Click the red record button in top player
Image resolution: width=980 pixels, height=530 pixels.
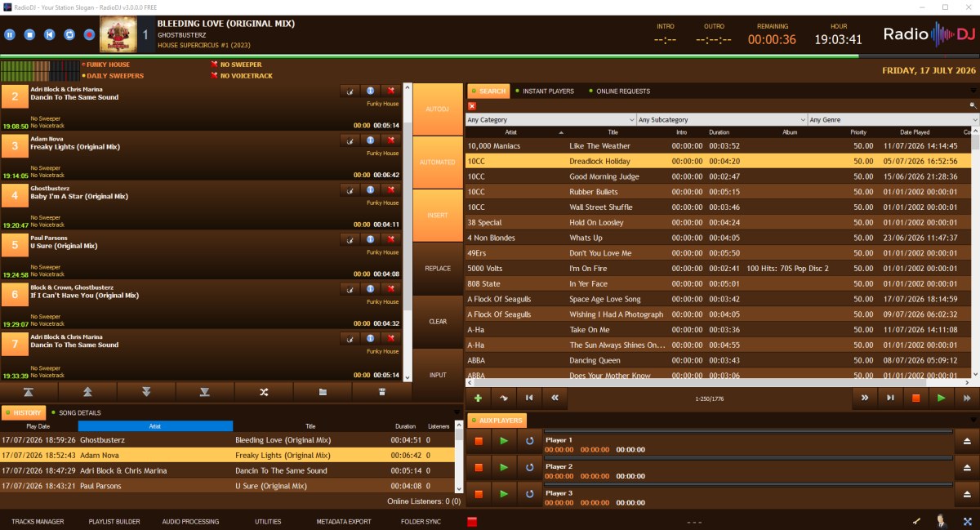tap(89, 35)
